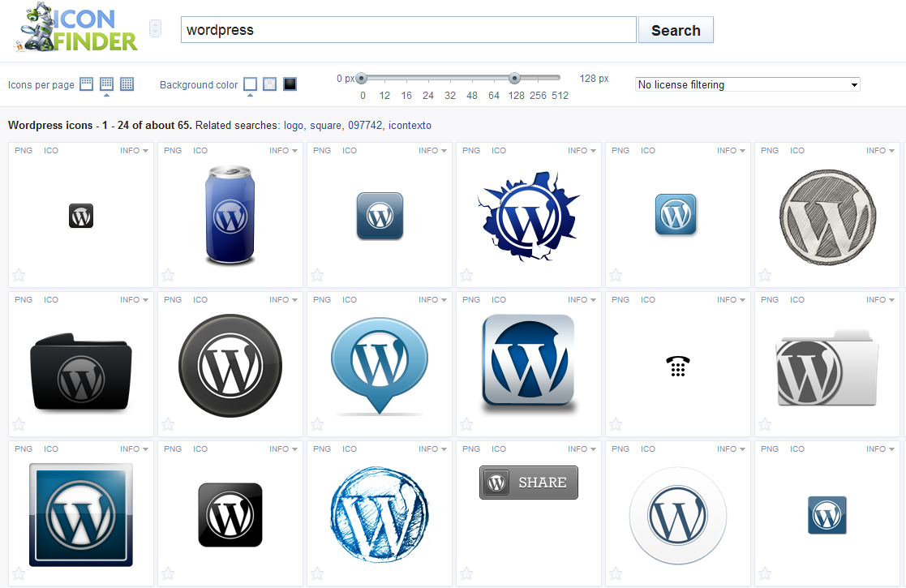
Task: Click the 32 mark on size slider
Action: point(450,96)
